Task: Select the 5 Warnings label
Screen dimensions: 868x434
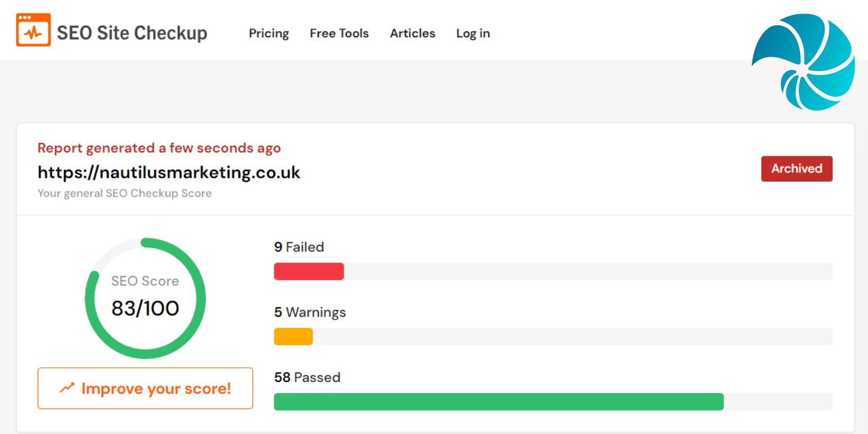Action: [x=309, y=312]
